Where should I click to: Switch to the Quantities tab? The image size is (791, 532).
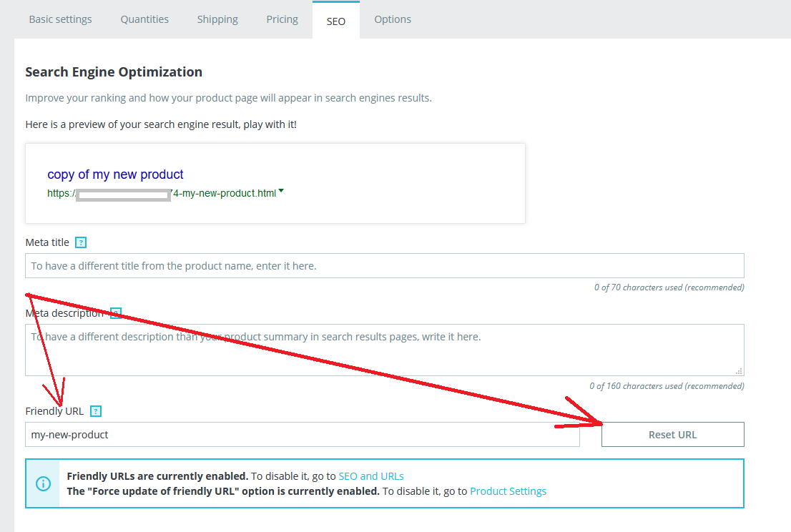(x=144, y=19)
